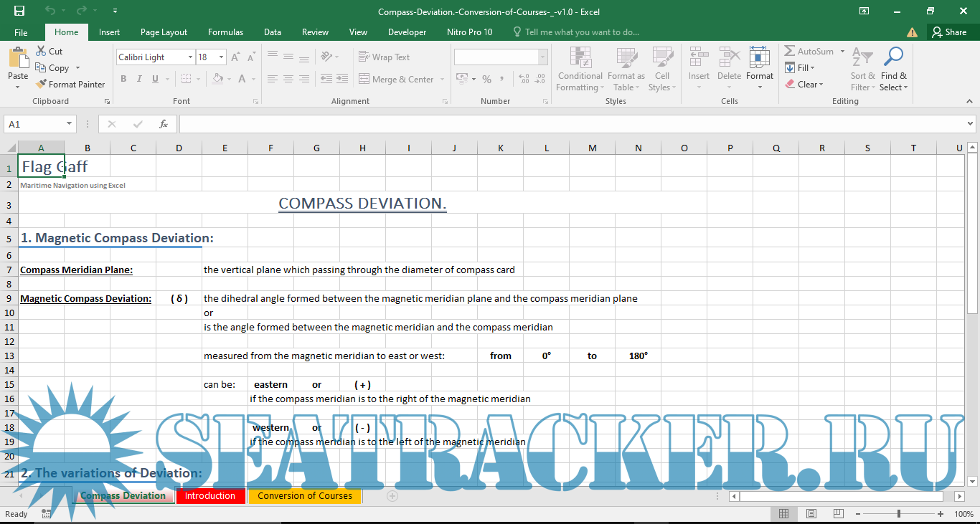Click the Save icon in title bar
The image size is (980, 524).
tap(19, 11)
